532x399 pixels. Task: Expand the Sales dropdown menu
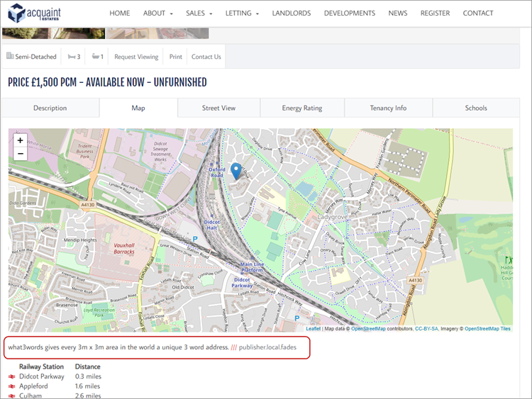click(x=199, y=13)
